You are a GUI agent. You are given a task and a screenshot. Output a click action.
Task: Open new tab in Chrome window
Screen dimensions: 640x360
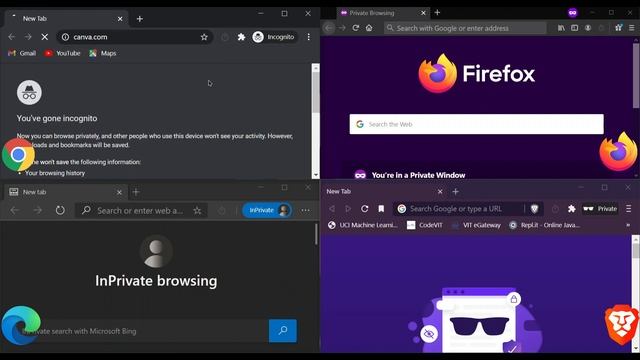point(140,19)
